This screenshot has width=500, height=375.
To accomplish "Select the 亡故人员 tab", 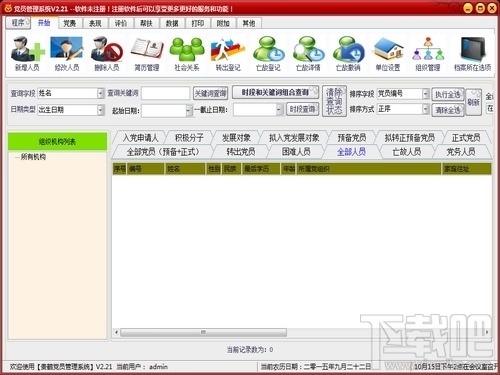I will (407, 152).
